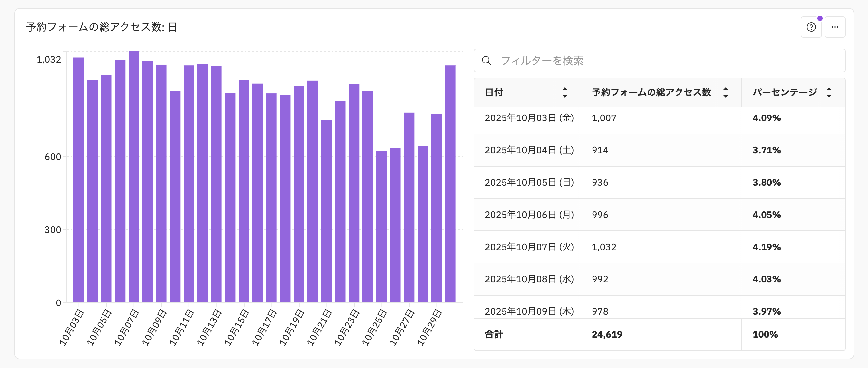Select row 2025年10月08日 (水)

659,279
